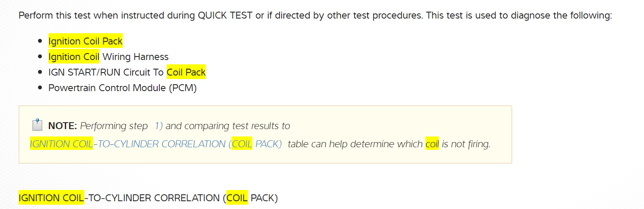Click the words Wiring Harness
Image resolution: width=644 pixels, height=209 pixels.
(x=135, y=57)
